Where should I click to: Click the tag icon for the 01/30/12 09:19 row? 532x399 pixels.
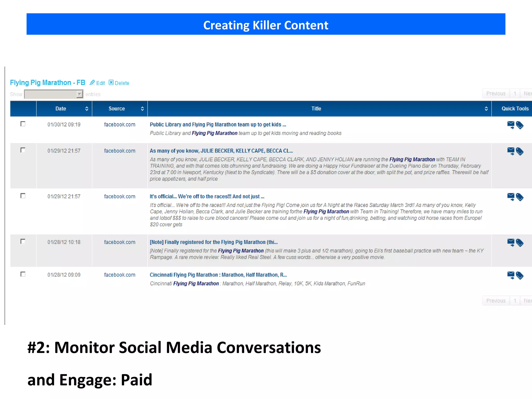tap(520, 125)
